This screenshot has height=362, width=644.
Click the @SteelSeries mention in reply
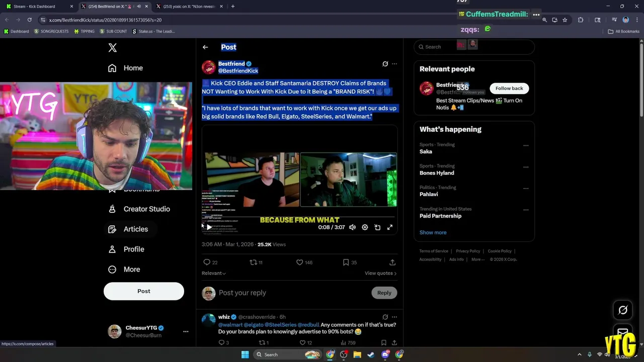tap(281, 325)
